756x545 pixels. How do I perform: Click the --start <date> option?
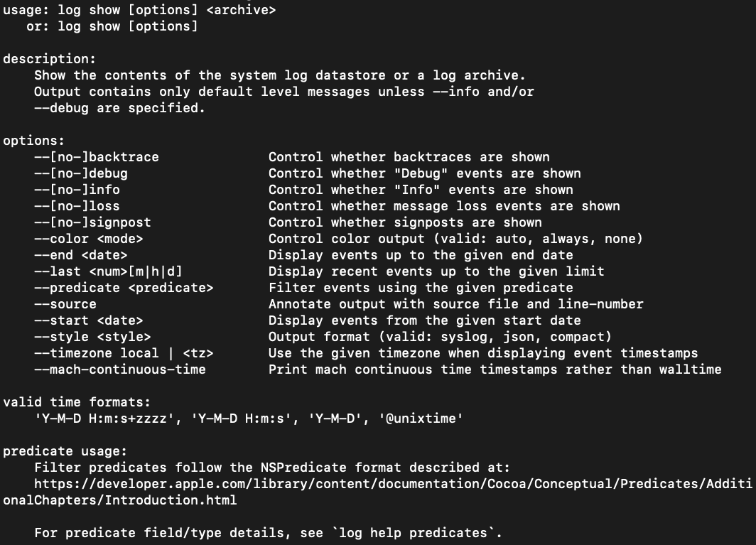(89, 320)
